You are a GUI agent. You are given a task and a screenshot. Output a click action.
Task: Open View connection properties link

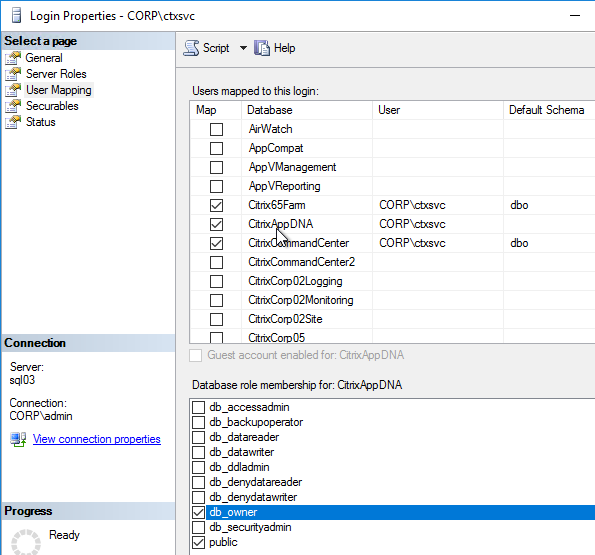coord(97,439)
